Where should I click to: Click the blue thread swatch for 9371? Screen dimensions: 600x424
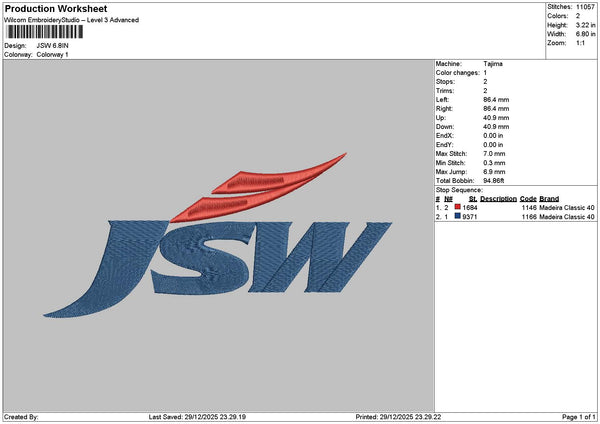click(x=457, y=216)
